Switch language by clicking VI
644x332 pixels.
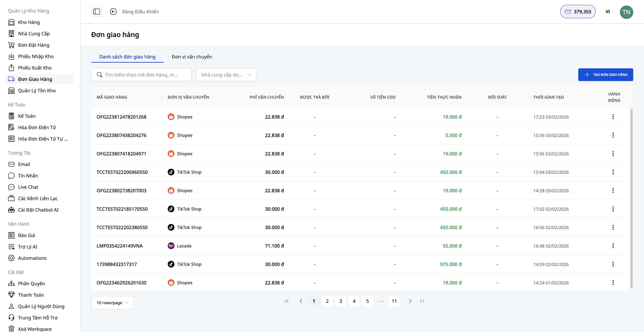(608, 12)
